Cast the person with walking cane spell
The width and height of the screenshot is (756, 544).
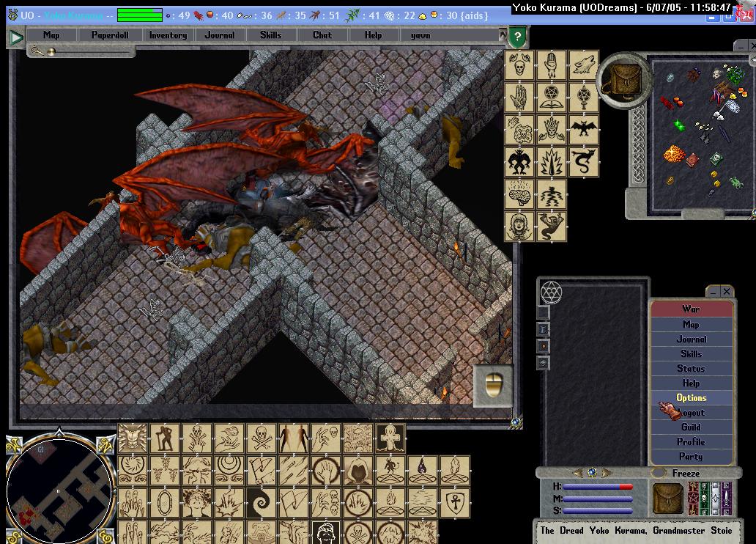coord(164,438)
